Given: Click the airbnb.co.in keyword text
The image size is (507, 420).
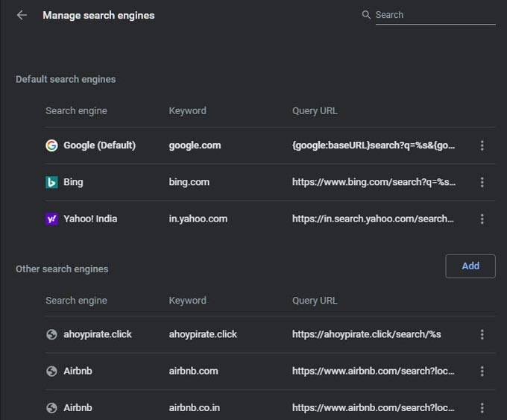Looking at the screenshot, I should (195, 408).
